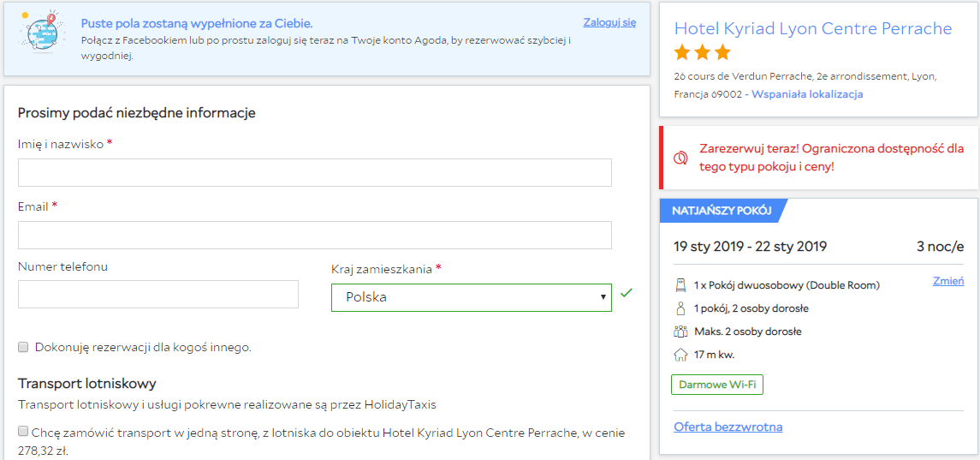Click the hotel address '26 cours de Verdun'

point(805,86)
